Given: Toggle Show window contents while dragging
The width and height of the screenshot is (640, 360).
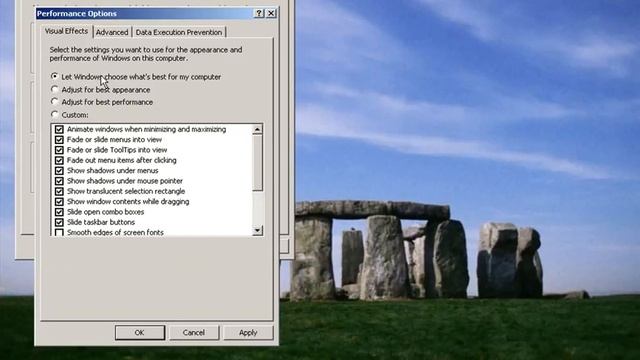Looking at the screenshot, I should [x=59, y=202].
